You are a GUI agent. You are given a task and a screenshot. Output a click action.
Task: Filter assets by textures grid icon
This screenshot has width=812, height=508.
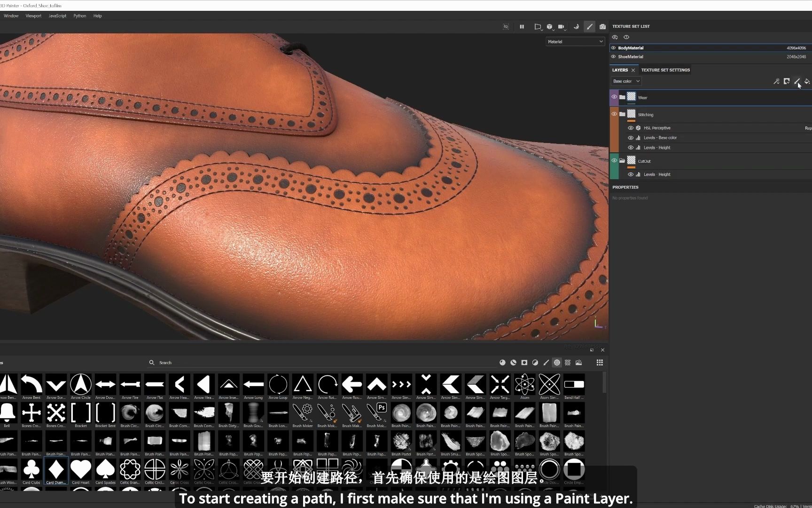pos(568,363)
